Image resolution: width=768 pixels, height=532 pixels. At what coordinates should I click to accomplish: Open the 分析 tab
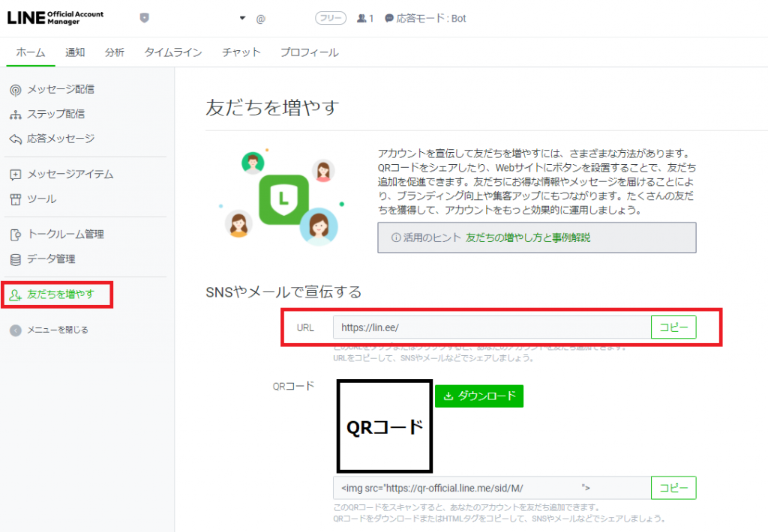(x=115, y=52)
